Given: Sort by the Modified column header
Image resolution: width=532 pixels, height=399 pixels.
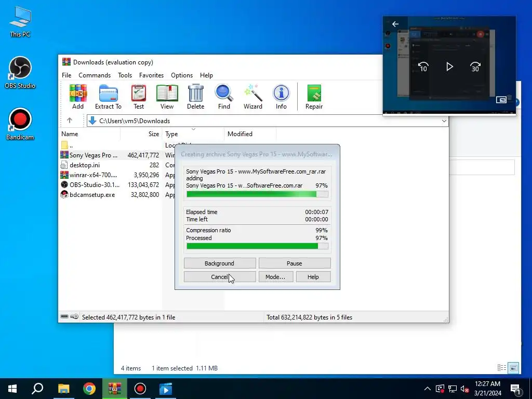Looking at the screenshot, I should pos(250,134).
